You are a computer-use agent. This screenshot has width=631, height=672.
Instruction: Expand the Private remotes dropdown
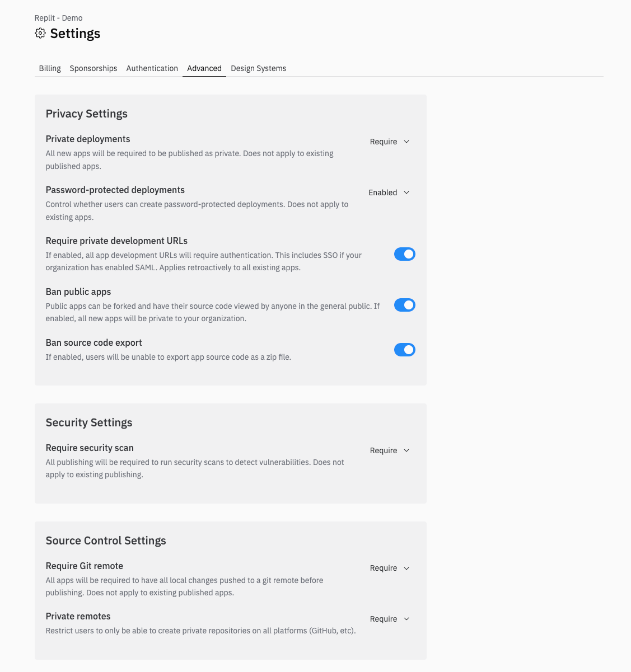point(389,619)
